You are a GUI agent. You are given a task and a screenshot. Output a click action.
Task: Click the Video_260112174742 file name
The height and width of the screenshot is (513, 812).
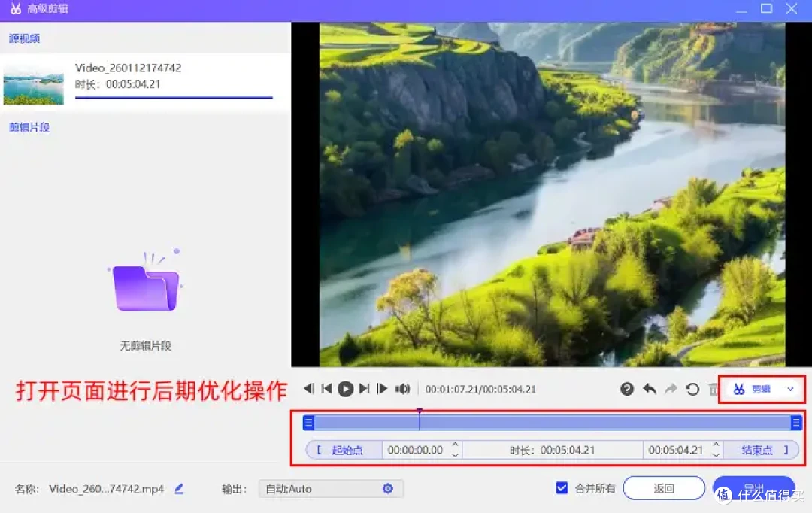pyautogui.click(x=129, y=68)
